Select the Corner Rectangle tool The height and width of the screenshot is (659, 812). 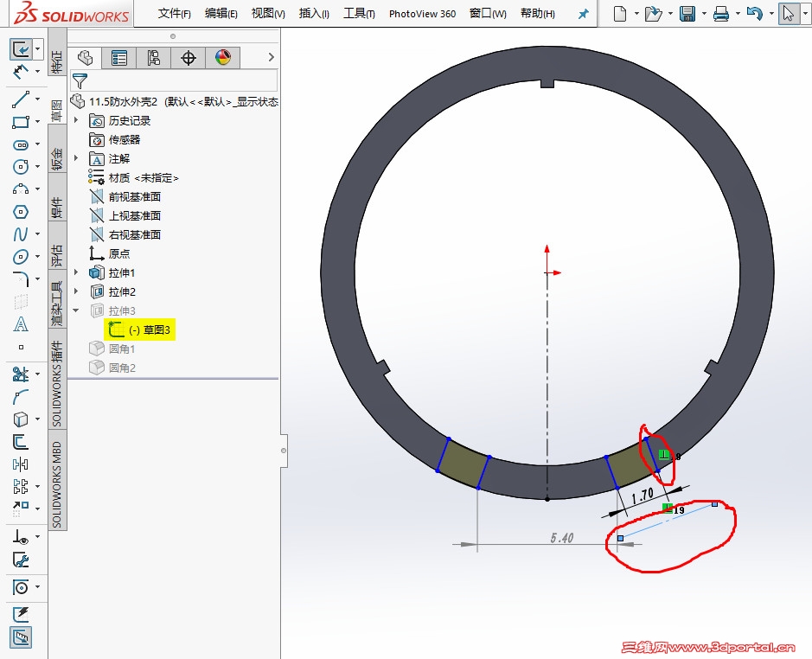click(20, 122)
